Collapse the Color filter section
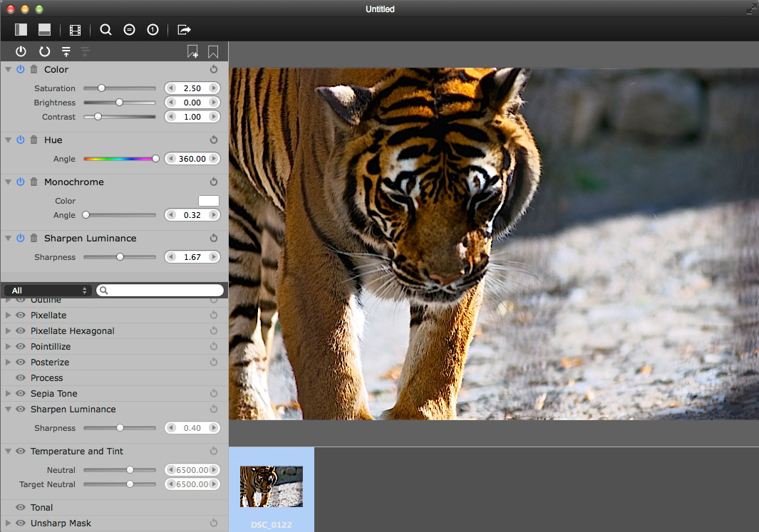759x532 pixels. (x=8, y=69)
